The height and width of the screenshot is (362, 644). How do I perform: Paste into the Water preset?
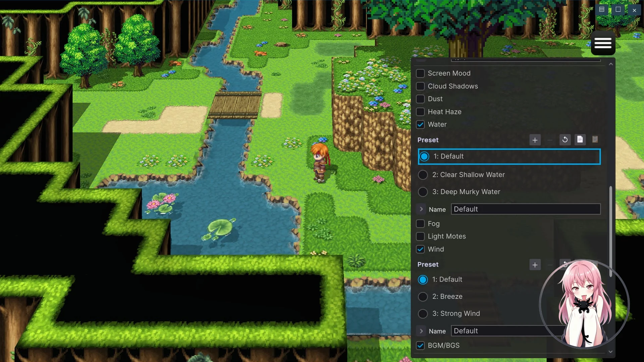click(595, 140)
